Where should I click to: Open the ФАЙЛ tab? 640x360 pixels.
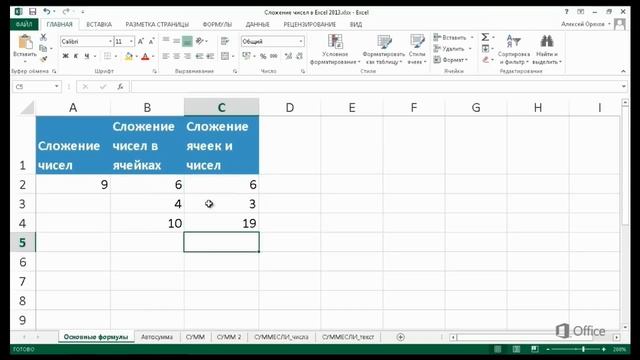click(24, 24)
